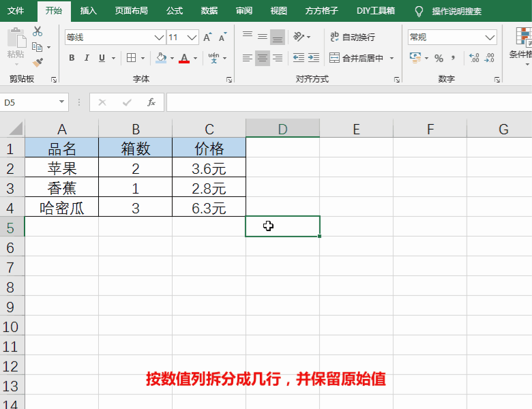Click the borders icon
The image size is (532, 409).
click(x=132, y=59)
